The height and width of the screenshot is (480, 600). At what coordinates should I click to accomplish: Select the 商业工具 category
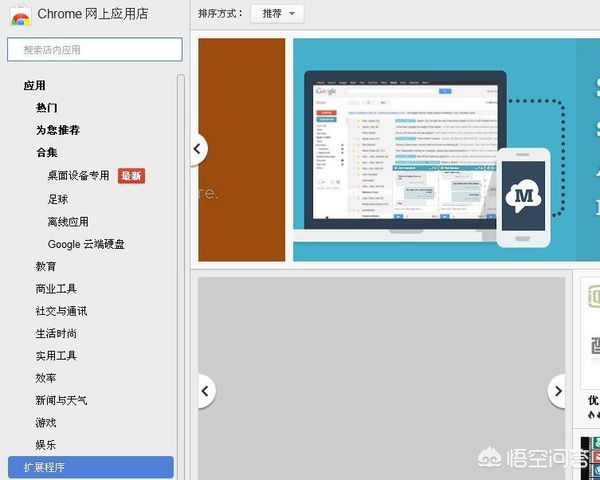point(56,289)
